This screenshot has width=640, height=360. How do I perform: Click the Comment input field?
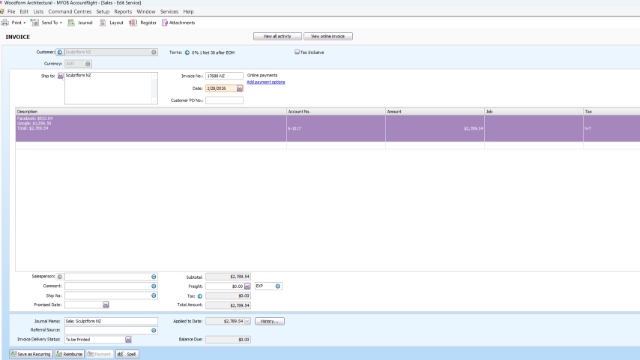pyautogui.click(x=107, y=286)
